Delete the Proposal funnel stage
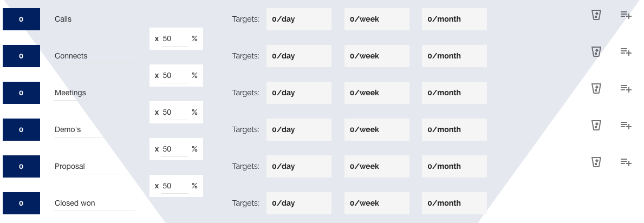 pyautogui.click(x=596, y=162)
